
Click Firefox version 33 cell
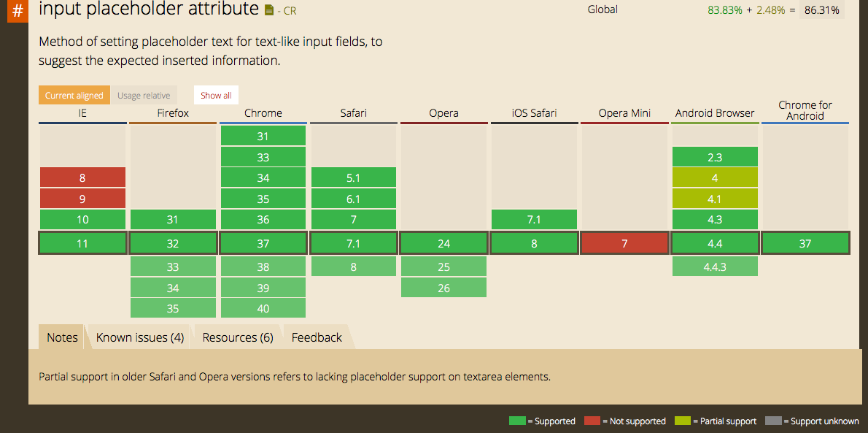[x=173, y=267]
